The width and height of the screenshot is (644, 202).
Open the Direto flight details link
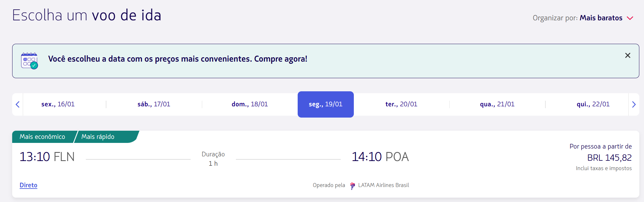point(28,185)
